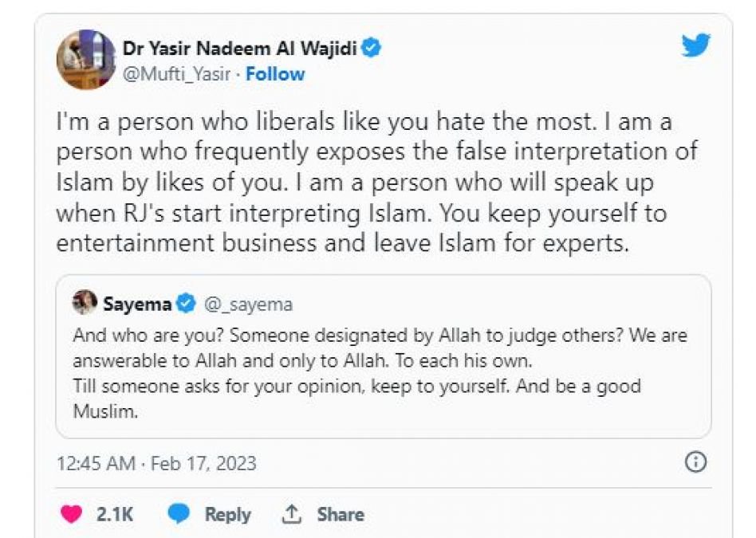Click the Share button label
The height and width of the screenshot is (538, 756).
[341, 514]
